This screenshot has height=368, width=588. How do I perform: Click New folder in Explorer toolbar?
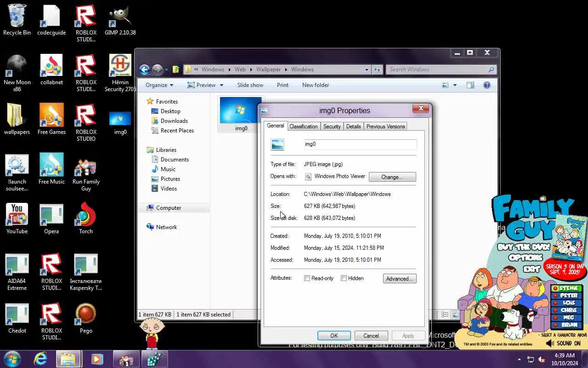(316, 85)
